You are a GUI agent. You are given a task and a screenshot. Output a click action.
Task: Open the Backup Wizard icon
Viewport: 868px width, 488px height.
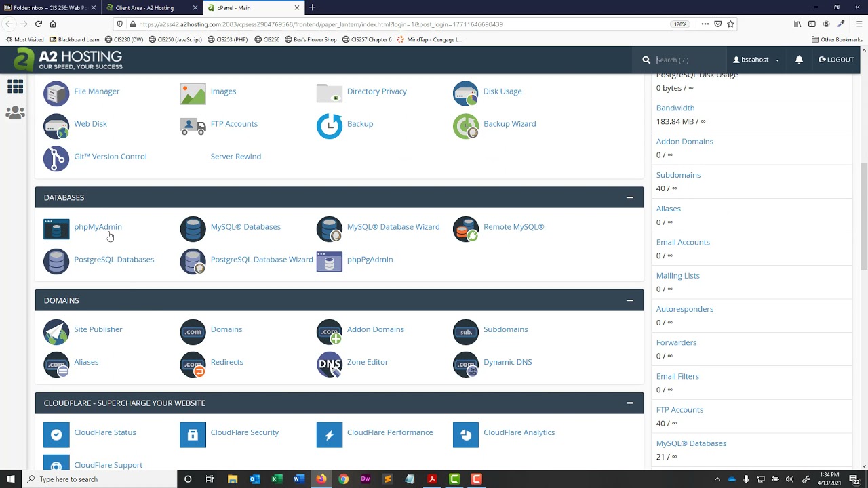tap(466, 126)
